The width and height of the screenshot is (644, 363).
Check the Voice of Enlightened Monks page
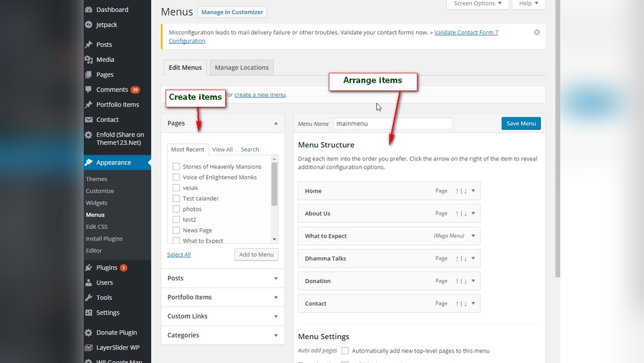176,177
